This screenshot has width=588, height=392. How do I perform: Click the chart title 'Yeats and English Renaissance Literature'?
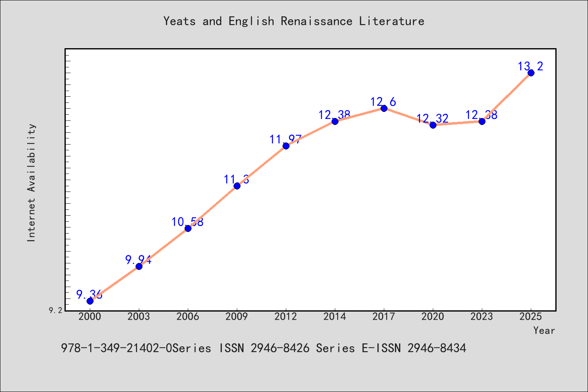point(294,21)
